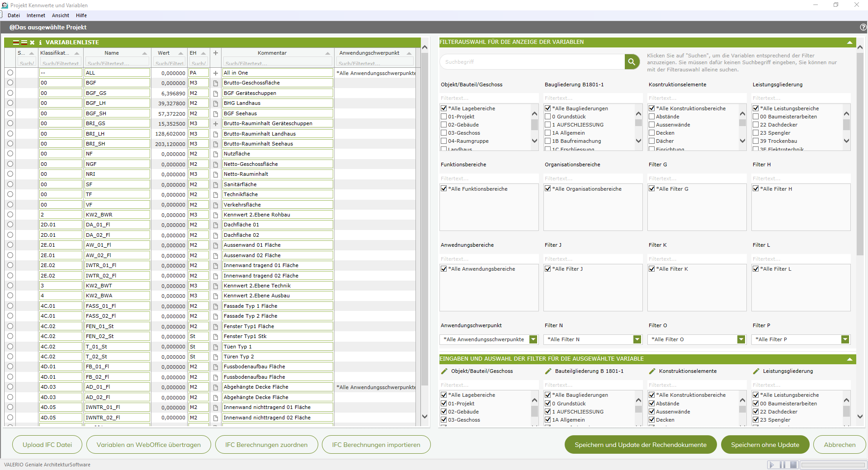
Task: Collapse the Filterauswahl section with its arrow
Action: coord(849,42)
